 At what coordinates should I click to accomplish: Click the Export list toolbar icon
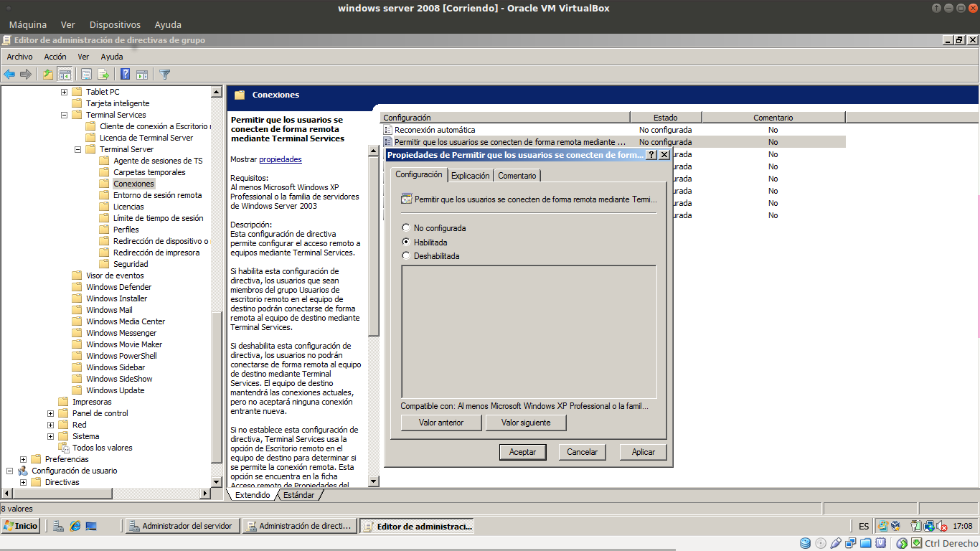103,74
